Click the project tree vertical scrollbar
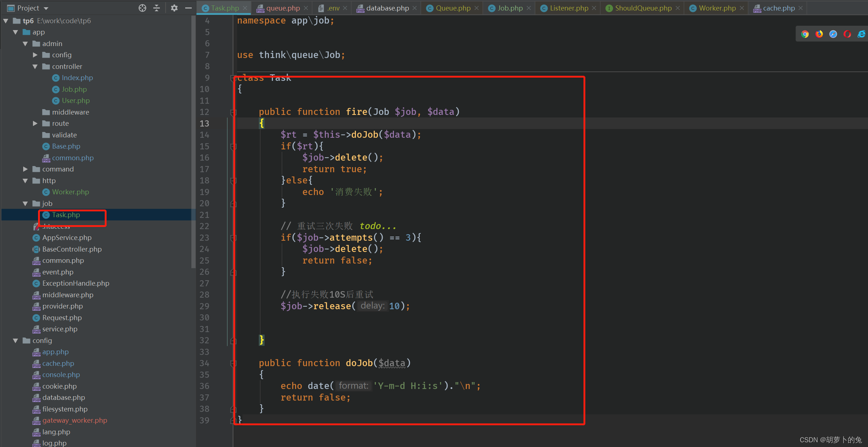 (193, 141)
